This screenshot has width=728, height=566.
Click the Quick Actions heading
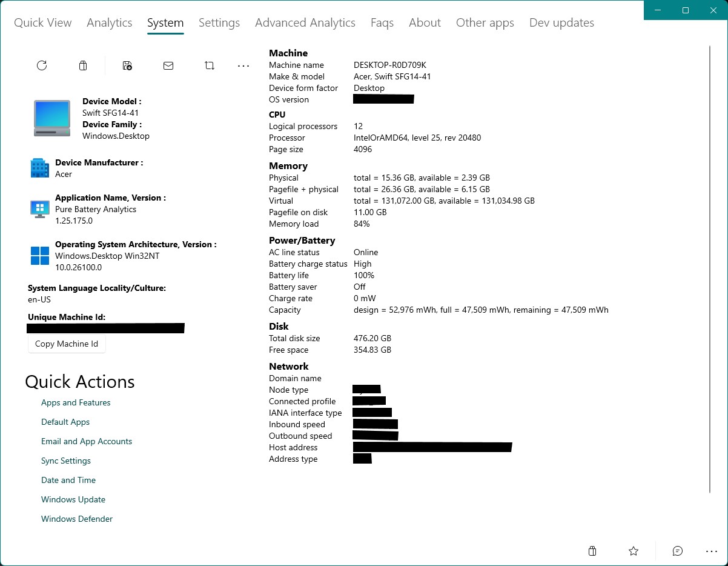80,381
